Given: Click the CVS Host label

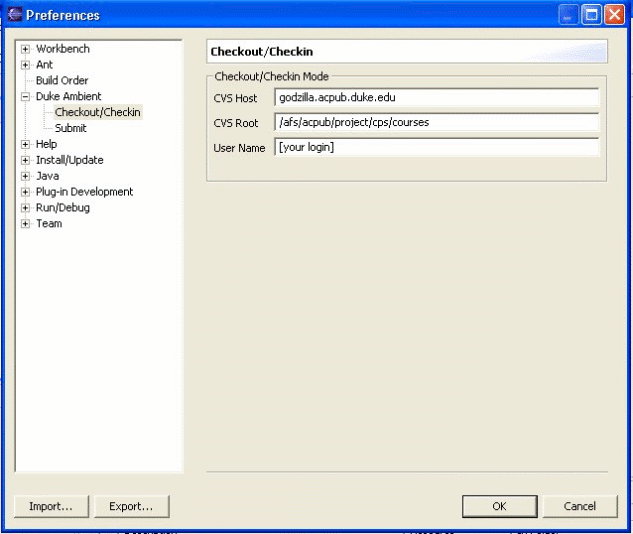Looking at the screenshot, I should (235, 98).
